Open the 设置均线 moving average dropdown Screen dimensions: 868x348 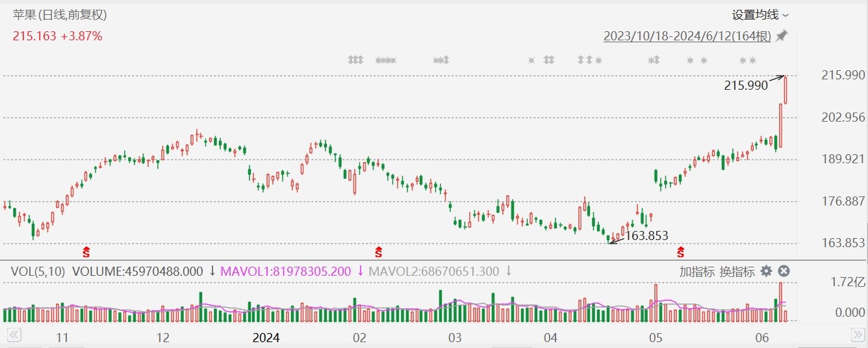coord(760,15)
